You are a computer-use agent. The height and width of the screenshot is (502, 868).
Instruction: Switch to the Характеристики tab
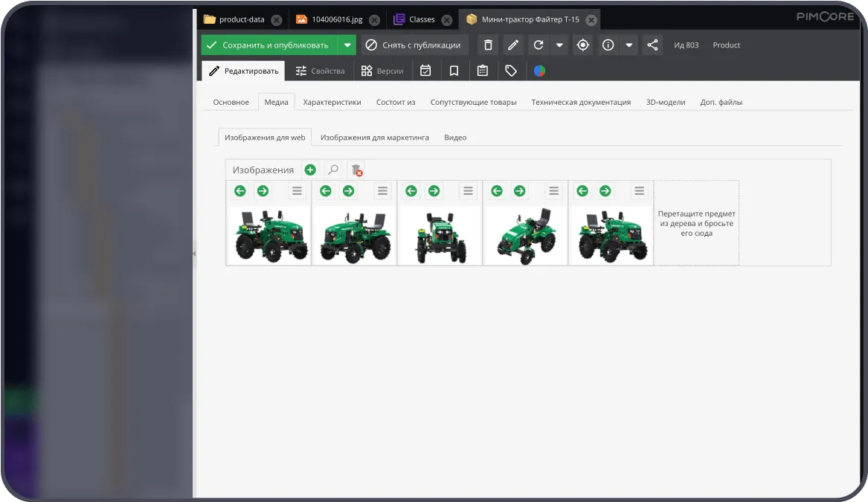(x=332, y=103)
